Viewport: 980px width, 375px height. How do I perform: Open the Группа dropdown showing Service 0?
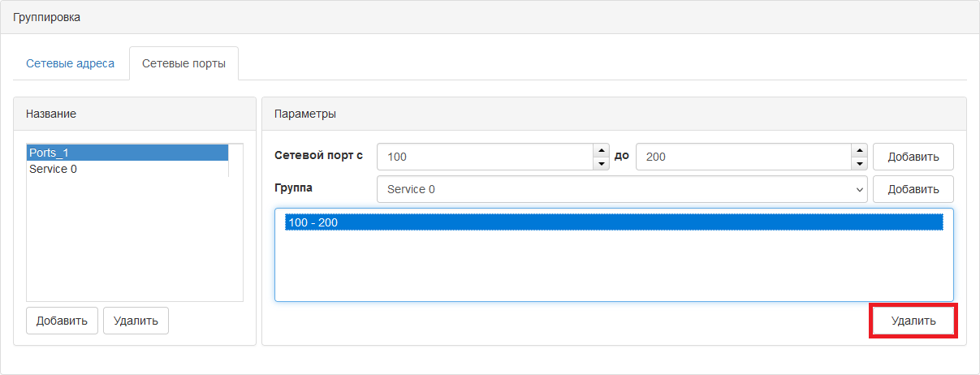coord(623,189)
